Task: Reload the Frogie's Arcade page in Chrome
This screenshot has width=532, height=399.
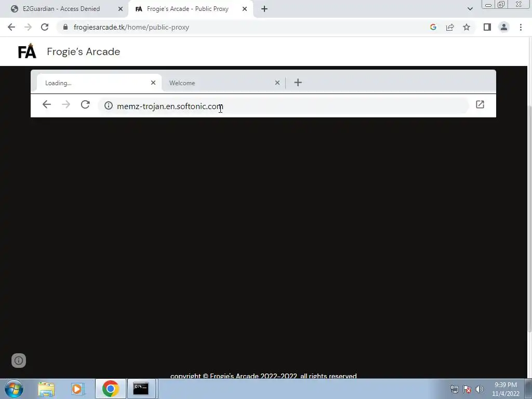Action: click(45, 27)
